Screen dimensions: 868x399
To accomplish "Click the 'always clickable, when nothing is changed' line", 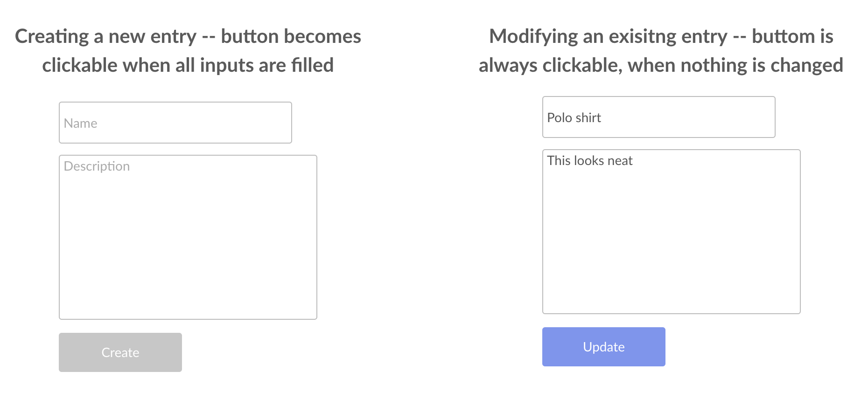I will (661, 65).
